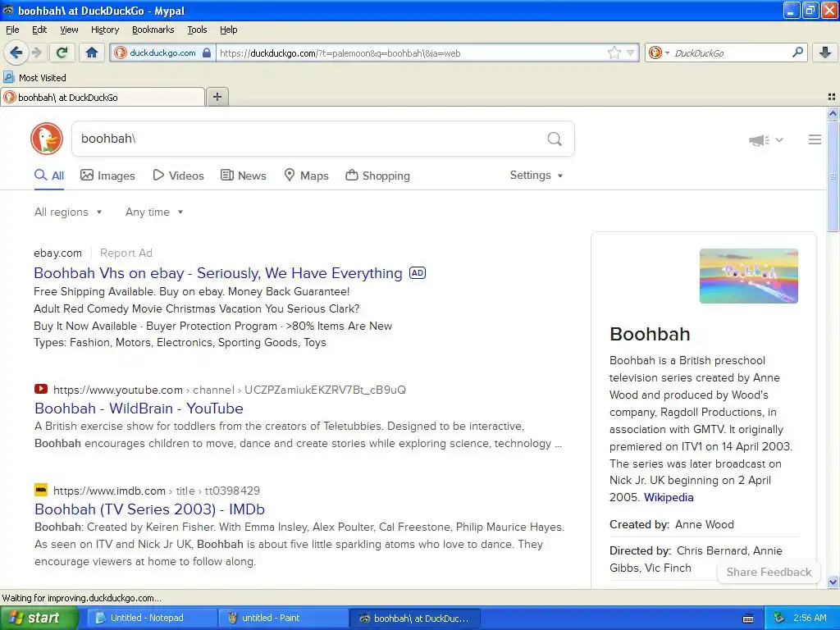Open the browser home page icon

point(92,52)
